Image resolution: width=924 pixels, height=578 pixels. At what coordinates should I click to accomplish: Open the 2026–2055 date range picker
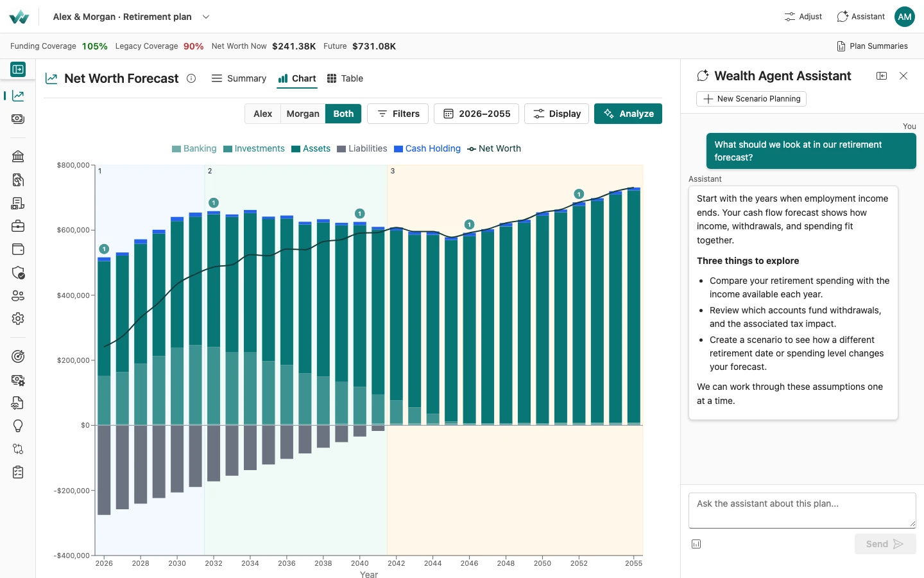[477, 114]
